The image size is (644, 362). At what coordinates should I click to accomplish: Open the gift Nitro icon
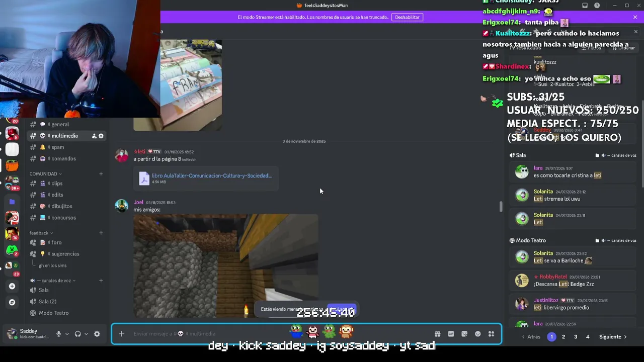coord(438,334)
